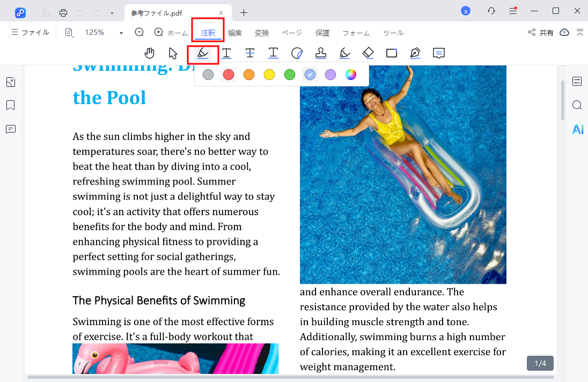
Task: Expand the 125% zoom level dropdown
Action: coord(121,33)
